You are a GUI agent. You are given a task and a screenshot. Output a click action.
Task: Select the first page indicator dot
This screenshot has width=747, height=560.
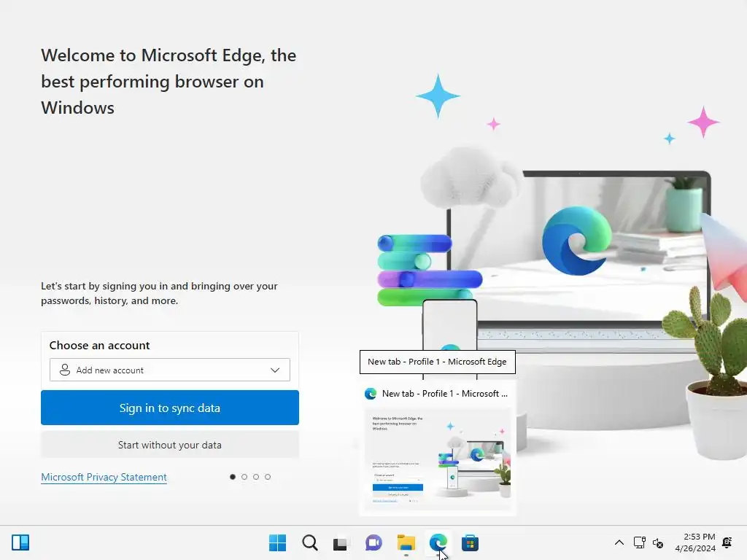233,477
